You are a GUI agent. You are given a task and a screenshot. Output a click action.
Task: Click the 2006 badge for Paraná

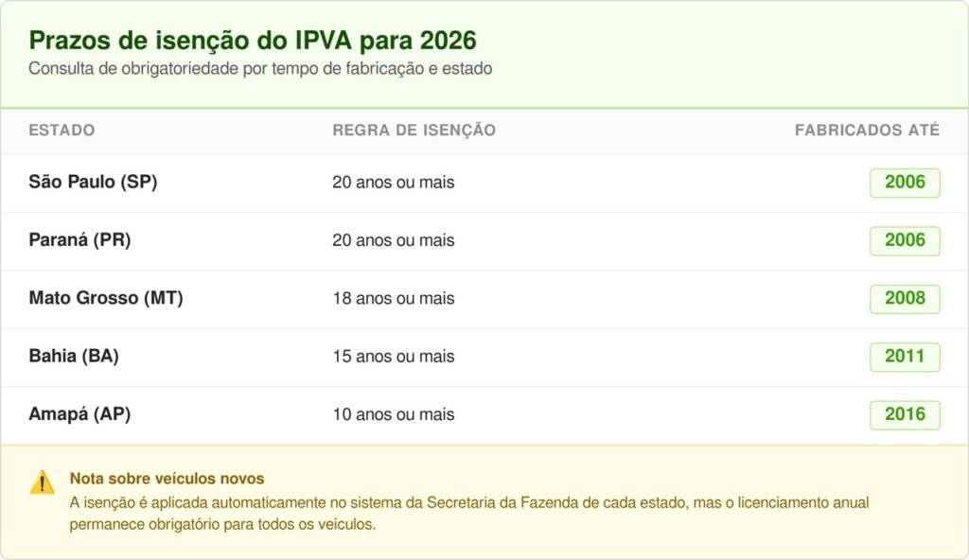[x=905, y=240]
